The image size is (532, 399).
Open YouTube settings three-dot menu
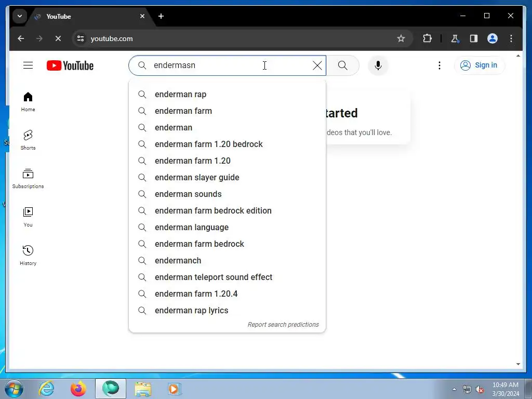tap(440, 65)
